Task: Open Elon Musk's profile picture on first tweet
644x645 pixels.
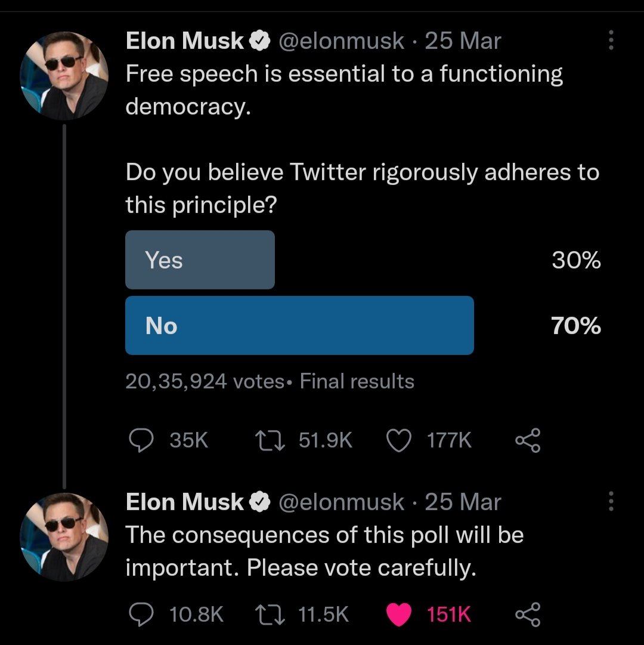Action: [x=64, y=76]
